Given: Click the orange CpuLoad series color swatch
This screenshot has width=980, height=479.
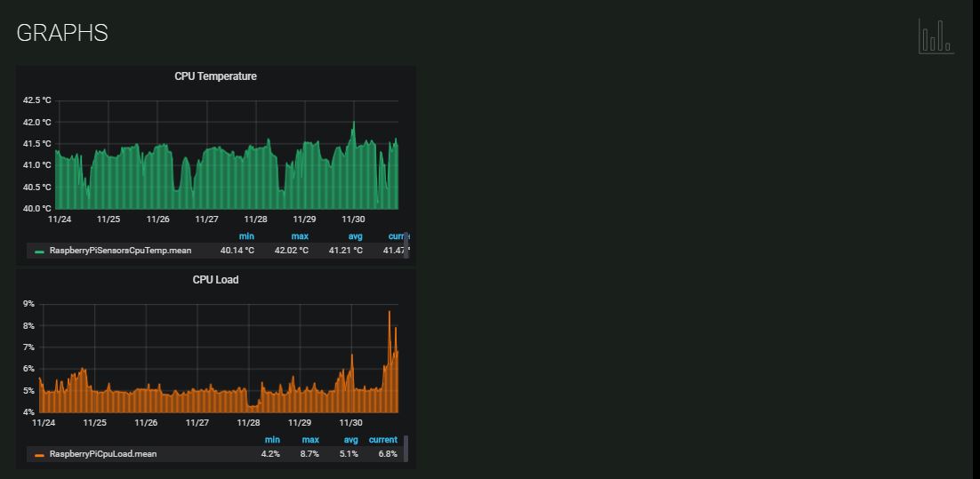Looking at the screenshot, I should point(39,455).
